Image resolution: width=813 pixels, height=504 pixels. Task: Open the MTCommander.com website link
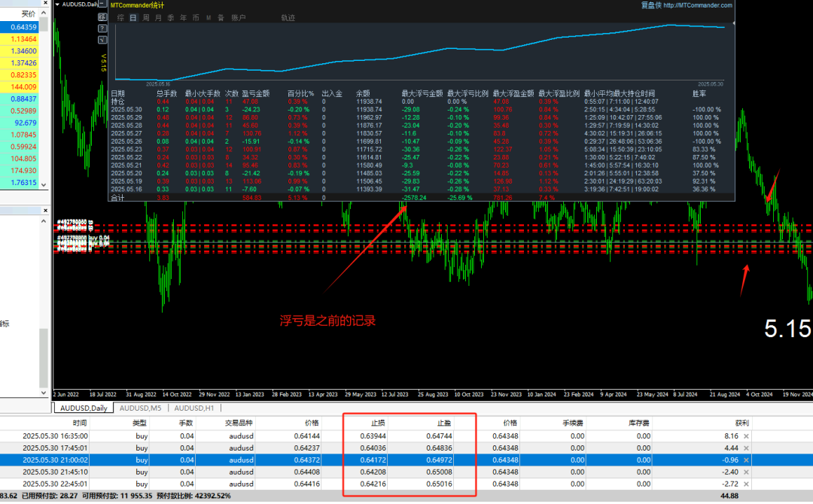pyautogui.click(x=698, y=5)
